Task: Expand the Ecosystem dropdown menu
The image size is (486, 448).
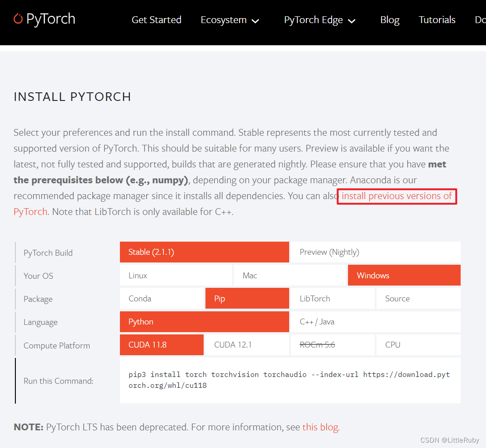Action: [230, 20]
